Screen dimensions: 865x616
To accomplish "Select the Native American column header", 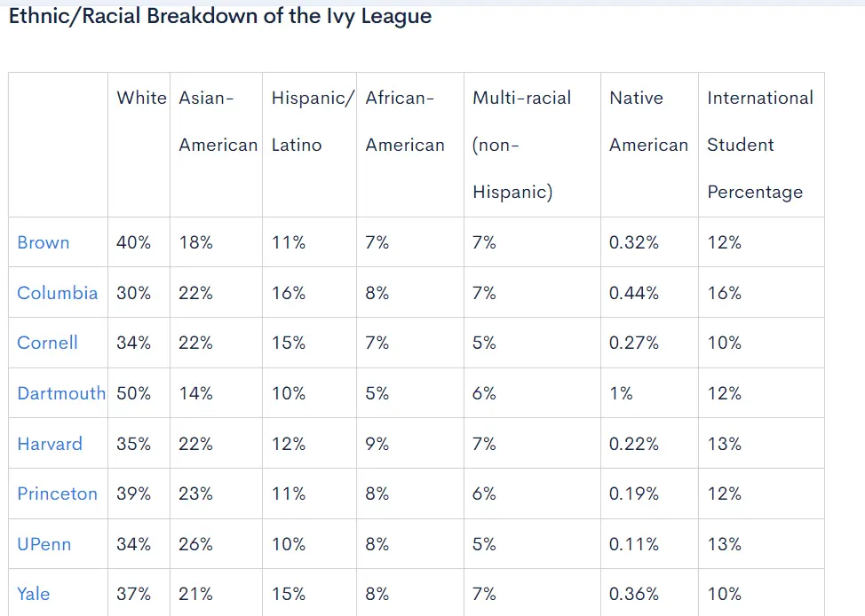I will (x=648, y=122).
